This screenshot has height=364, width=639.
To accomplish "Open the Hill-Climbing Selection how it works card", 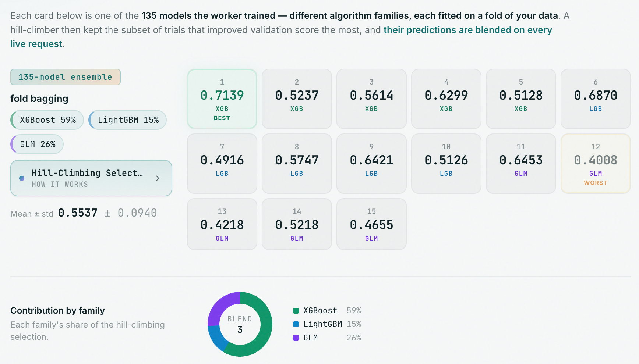I will click(91, 178).
